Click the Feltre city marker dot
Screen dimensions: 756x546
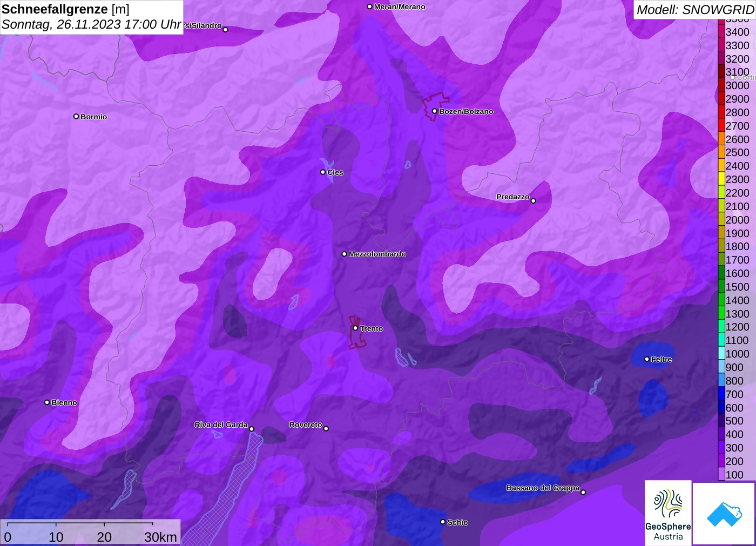pyautogui.click(x=647, y=359)
